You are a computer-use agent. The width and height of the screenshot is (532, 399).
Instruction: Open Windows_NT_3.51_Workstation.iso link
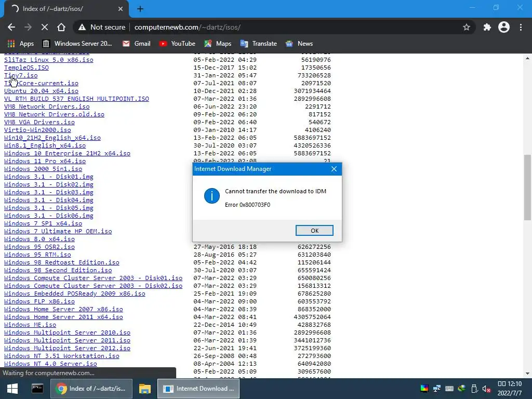62,356
